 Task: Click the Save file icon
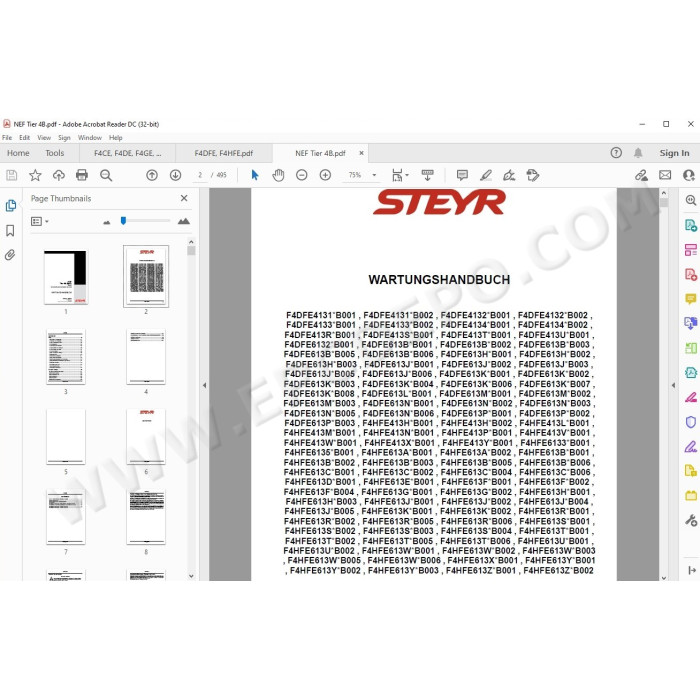[x=12, y=175]
